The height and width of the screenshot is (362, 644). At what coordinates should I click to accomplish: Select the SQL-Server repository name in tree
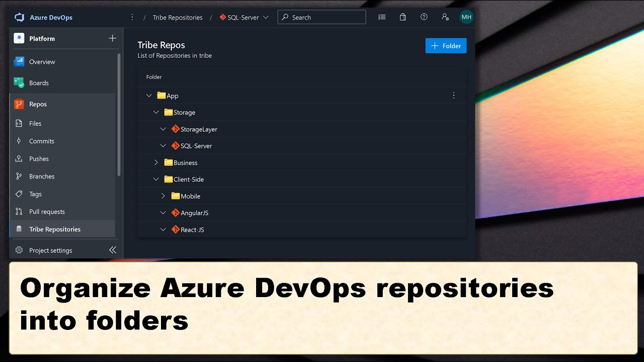coord(196,146)
